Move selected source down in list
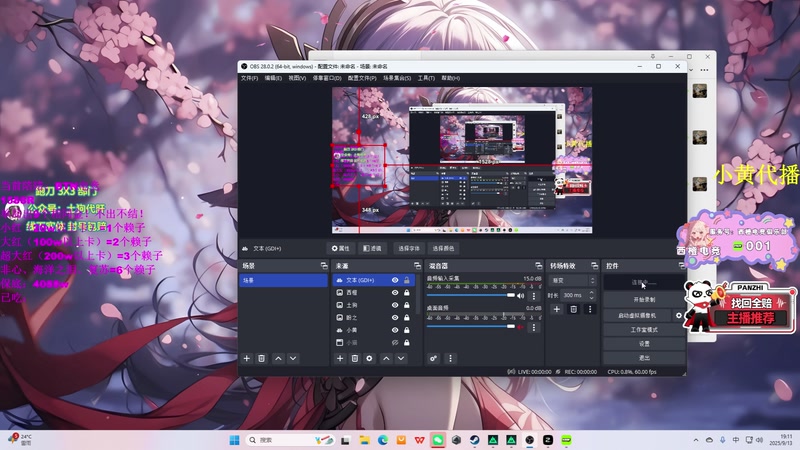This screenshot has width=800, height=450. (x=401, y=359)
